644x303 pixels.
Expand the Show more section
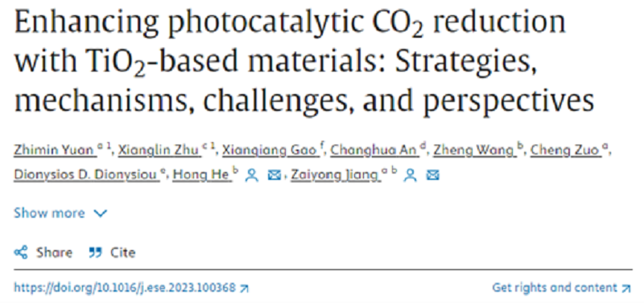60,213
